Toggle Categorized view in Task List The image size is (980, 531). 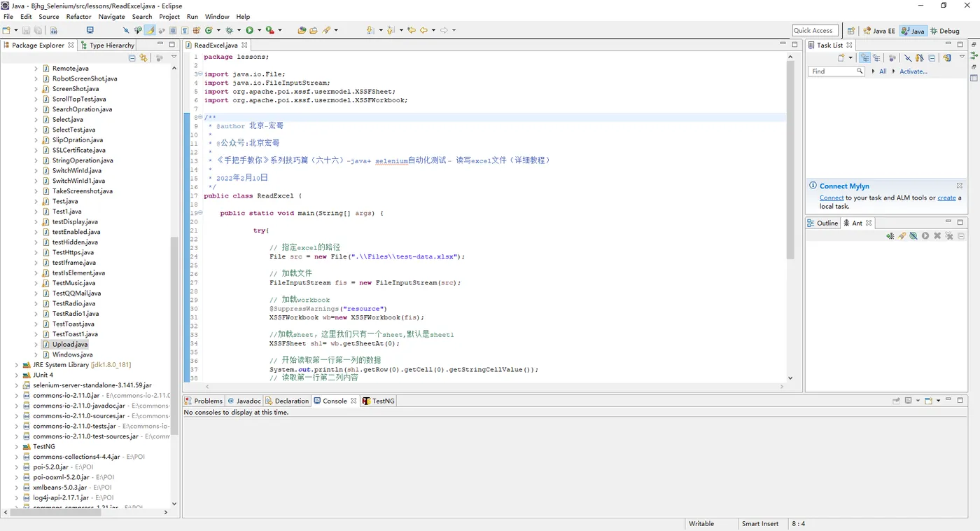pos(864,58)
